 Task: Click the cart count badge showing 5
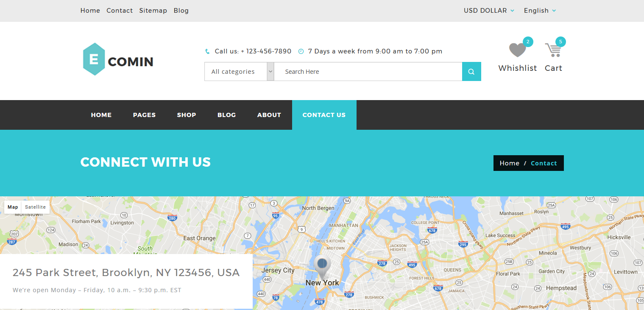[x=560, y=42]
